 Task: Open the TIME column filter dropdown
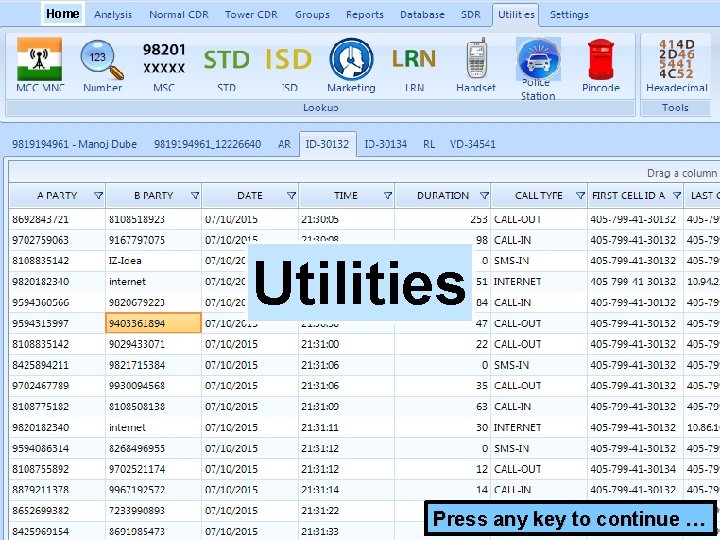click(x=388, y=196)
